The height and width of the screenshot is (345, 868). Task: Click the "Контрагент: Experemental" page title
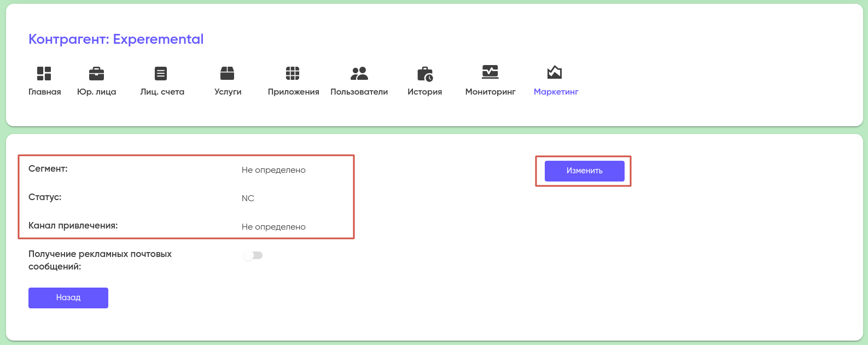pyautogui.click(x=116, y=39)
